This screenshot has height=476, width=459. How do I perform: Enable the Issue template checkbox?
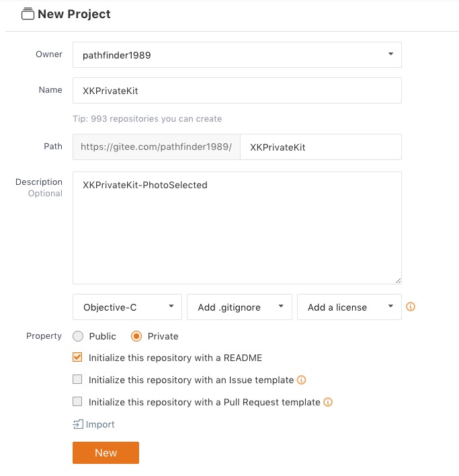pos(77,380)
